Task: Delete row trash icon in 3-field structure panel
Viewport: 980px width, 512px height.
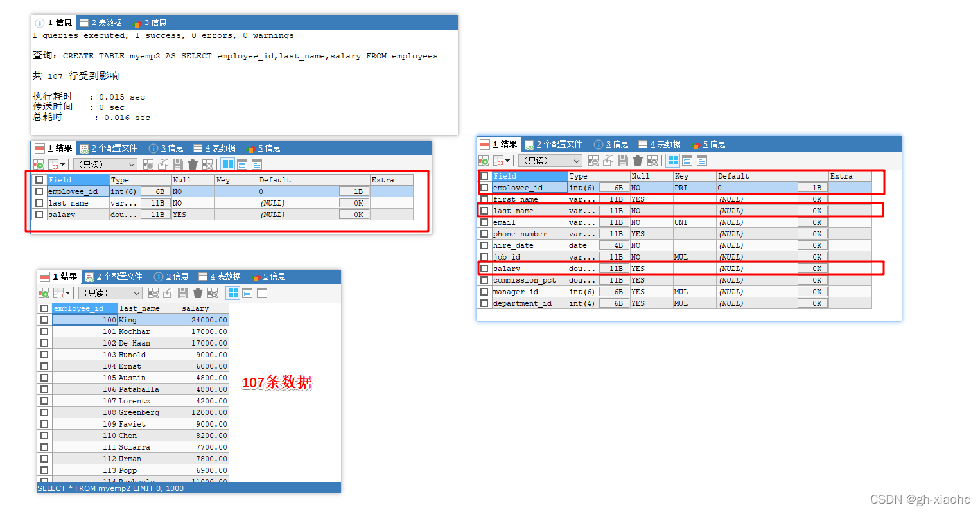Action: pos(193,164)
